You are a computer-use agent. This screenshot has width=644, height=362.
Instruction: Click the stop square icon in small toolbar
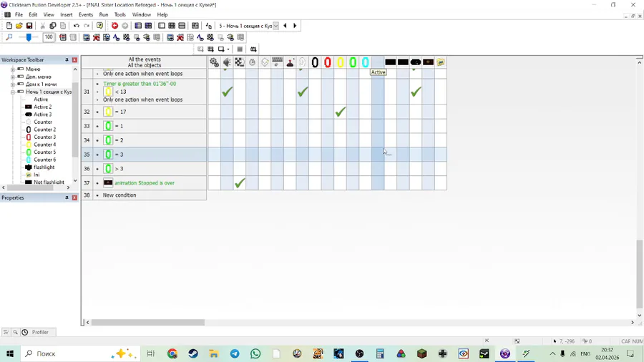pyautogui.click(x=240, y=49)
